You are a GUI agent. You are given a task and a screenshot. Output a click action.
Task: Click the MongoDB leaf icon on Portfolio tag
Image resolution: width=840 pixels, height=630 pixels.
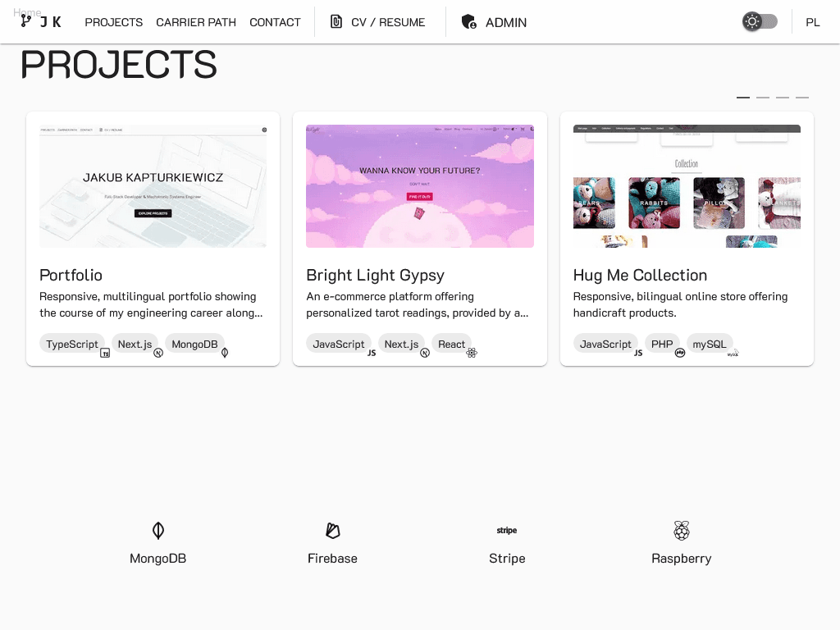tap(225, 353)
